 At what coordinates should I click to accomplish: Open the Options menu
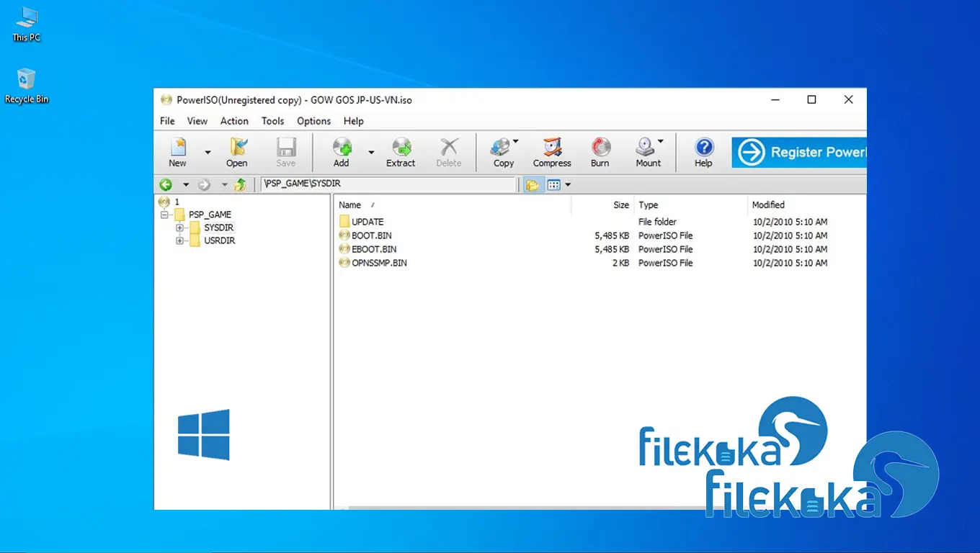pos(313,121)
